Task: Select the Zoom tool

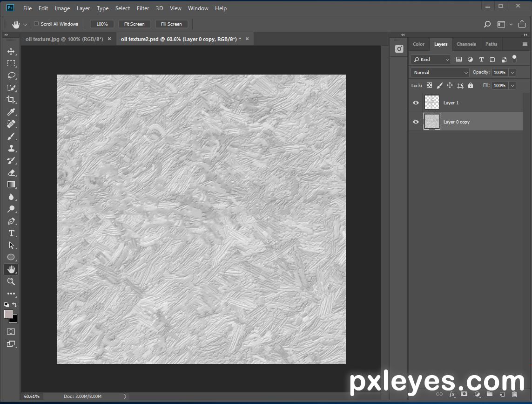Action: point(11,281)
